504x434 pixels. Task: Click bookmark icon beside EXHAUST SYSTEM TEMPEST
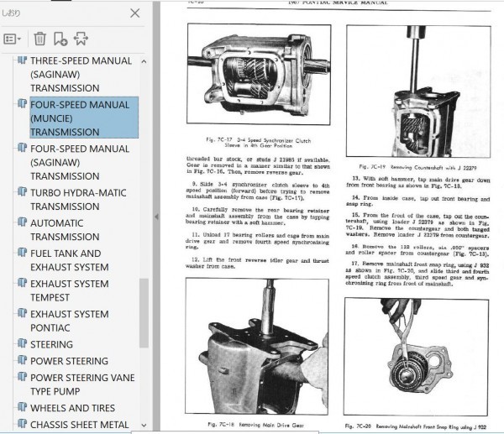tap(22, 282)
